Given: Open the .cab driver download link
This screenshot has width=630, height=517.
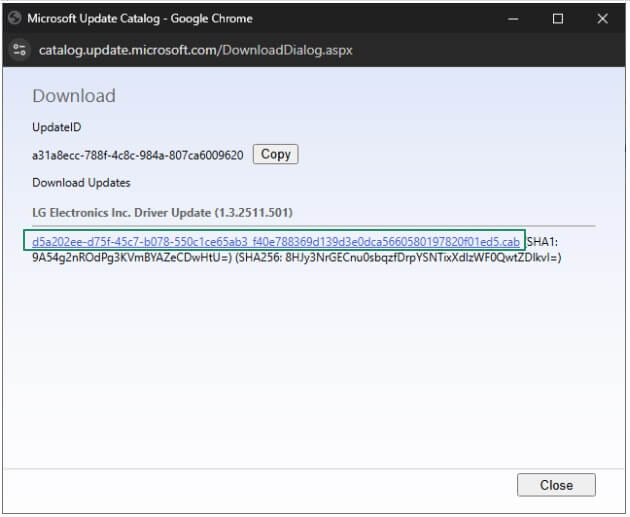Looking at the screenshot, I should tap(276, 242).
